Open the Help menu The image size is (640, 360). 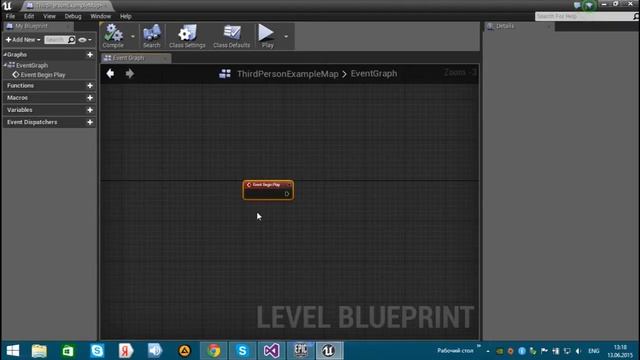(x=126, y=16)
